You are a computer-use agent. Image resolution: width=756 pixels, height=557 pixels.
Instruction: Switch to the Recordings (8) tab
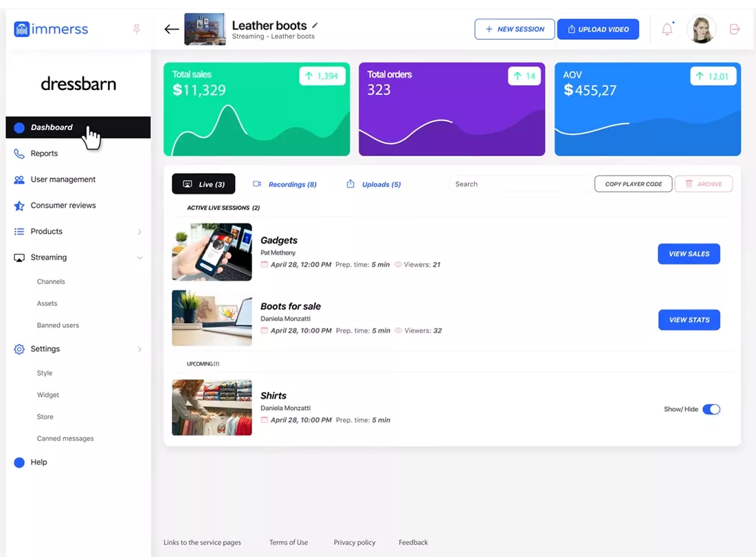click(x=285, y=184)
